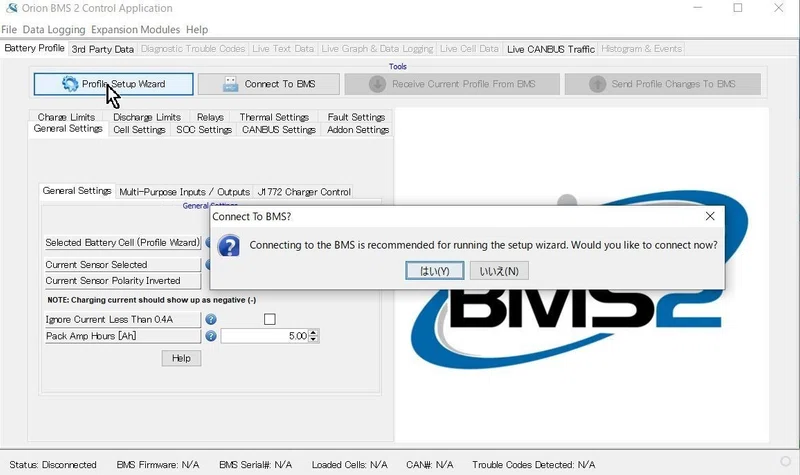Click the はい(Y) yes button
This screenshot has width=800, height=475.
[435, 271]
